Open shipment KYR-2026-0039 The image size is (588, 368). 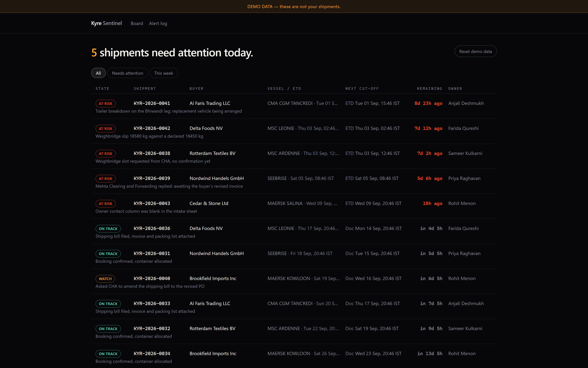pyautogui.click(x=152, y=178)
